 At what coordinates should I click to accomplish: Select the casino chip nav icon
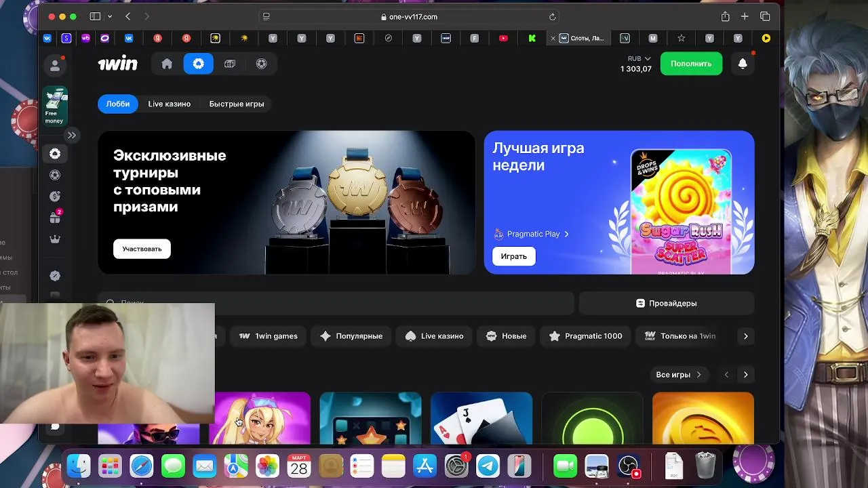199,64
